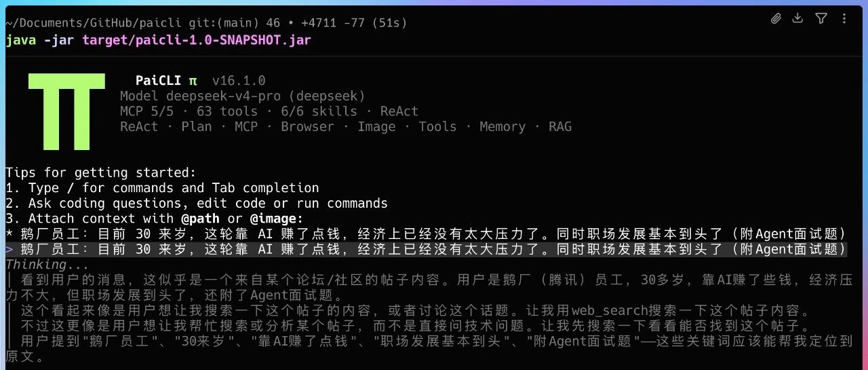Viewport: 868px width, 370px height.
Task: Select the highlighted prompt line starting with >
Action: [x=426, y=249]
